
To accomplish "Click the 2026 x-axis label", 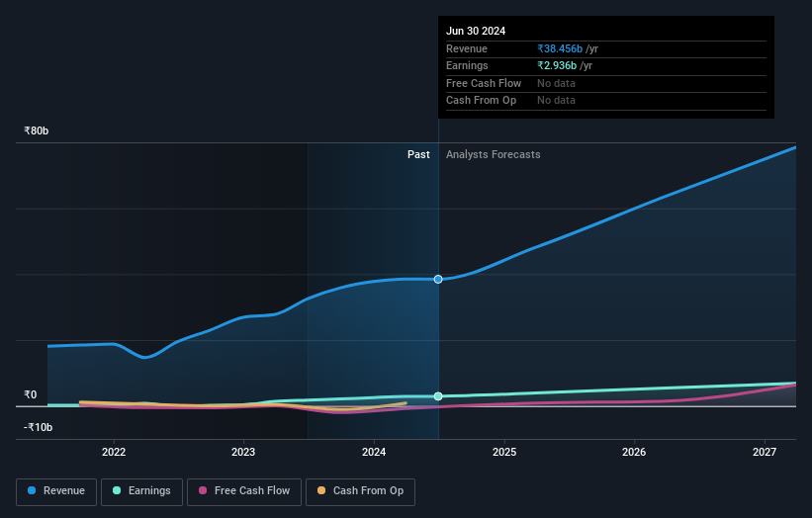I will [x=634, y=453].
